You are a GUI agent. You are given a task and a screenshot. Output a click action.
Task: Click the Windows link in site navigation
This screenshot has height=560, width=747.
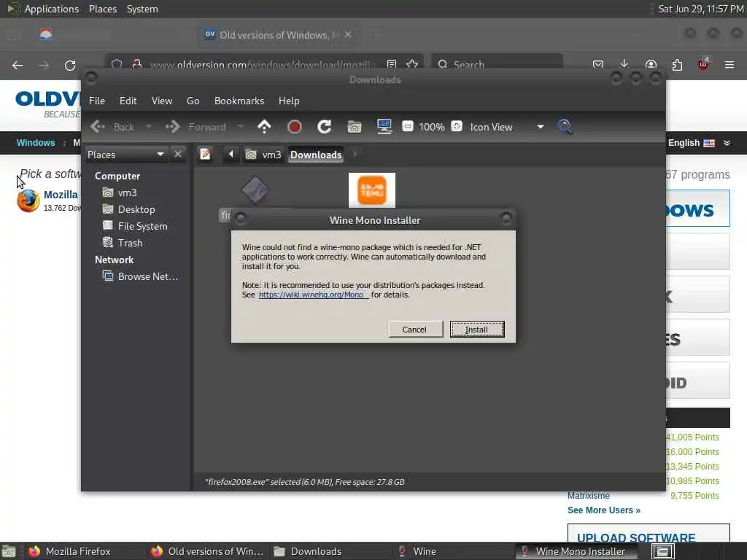tap(36, 143)
